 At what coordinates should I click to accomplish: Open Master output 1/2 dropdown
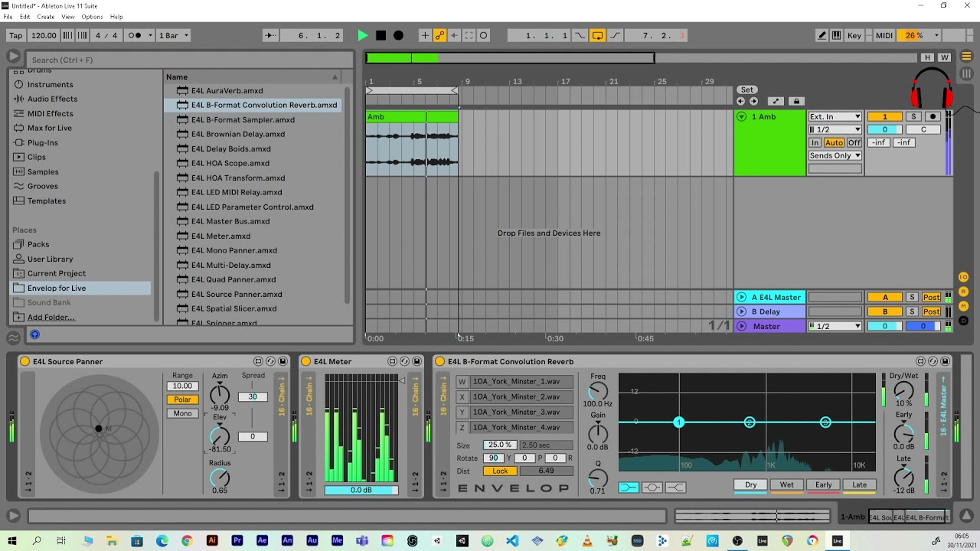tap(835, 326)
